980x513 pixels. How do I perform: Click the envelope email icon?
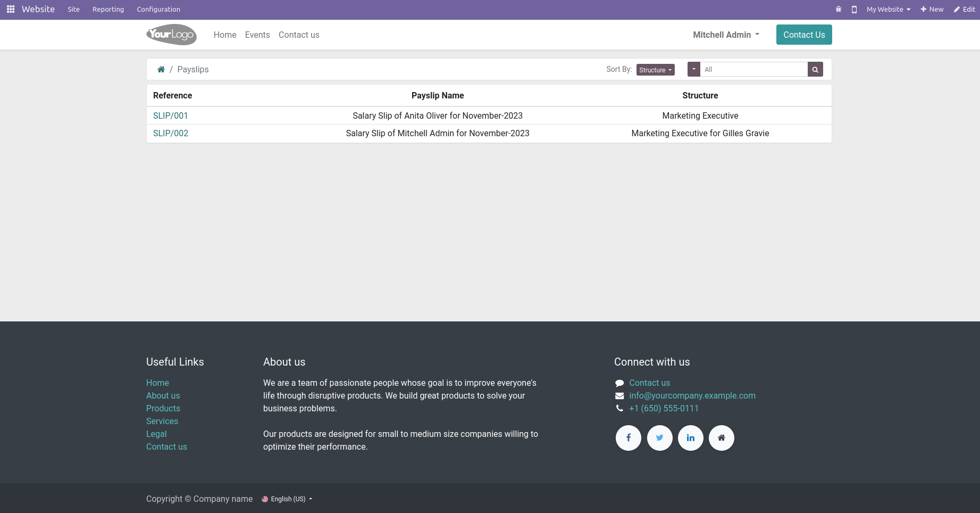619,396
